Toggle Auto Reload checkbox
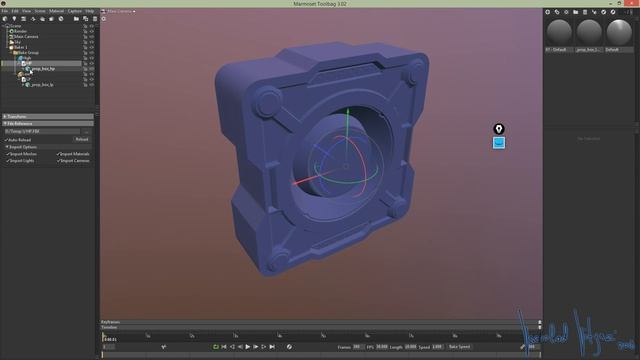Image resolution: width=640 pixels, height=360 pixels. (7, 140)
